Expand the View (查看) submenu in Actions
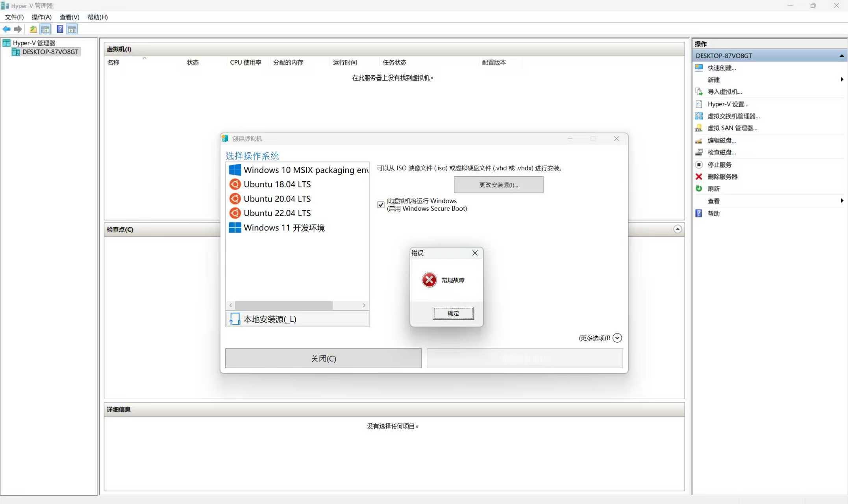Image resolution: width=848 pixels, height=504 pixels. coord(842,201)
